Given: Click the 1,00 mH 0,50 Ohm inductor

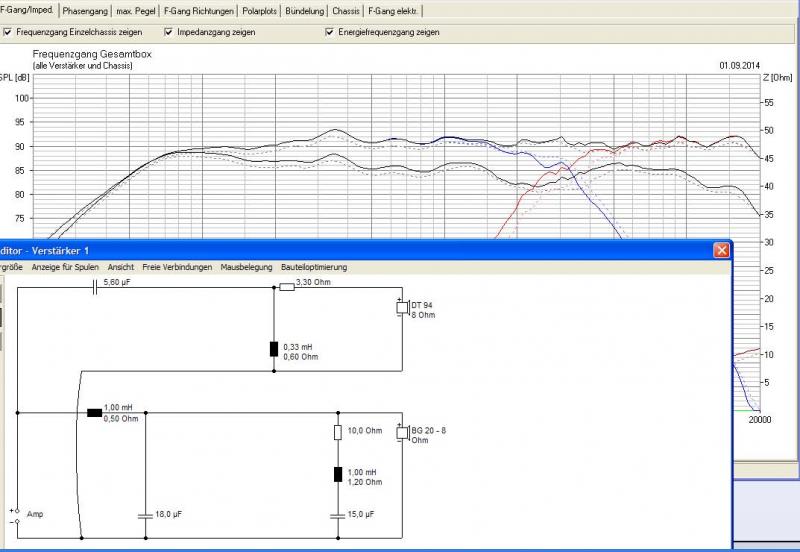Looking at the screenshot, I should point(94,412).
